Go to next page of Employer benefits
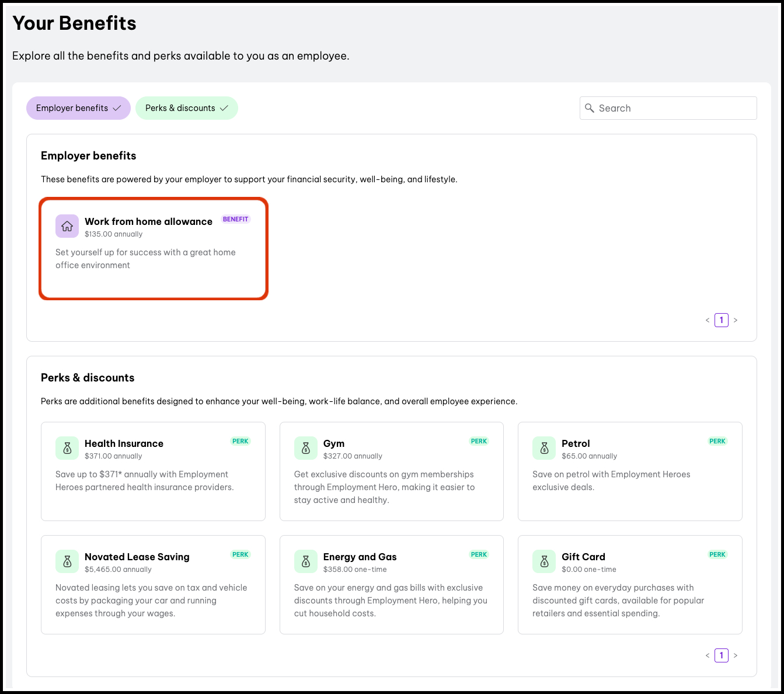This screenshot has width=784, height=694. [736, 320]
